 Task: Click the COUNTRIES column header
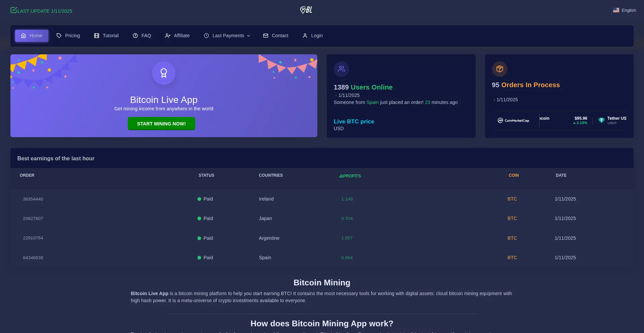(271, 175)
